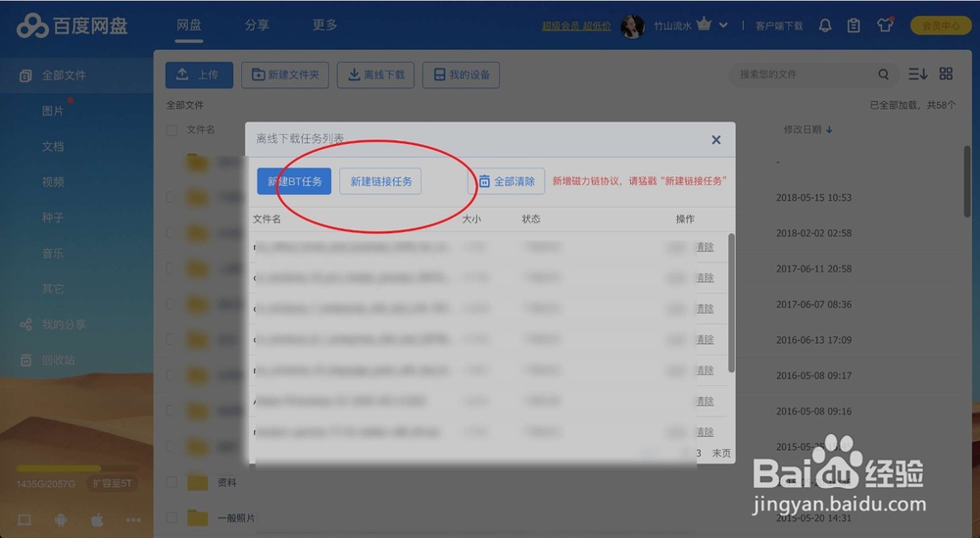Image resolution: width=980 pixels, height=538 pixels.
Task: Click the 新建BT任务 button
Action: [x=294, y=181]
